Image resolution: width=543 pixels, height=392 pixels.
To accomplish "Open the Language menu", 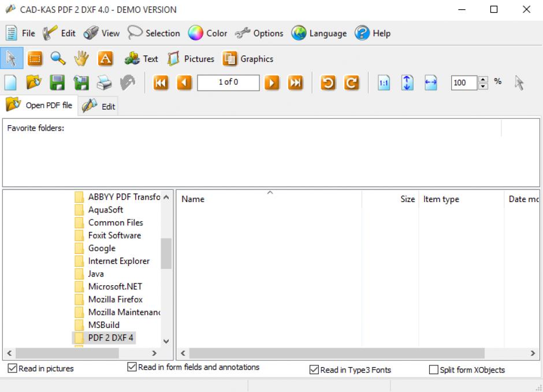I will [x=319, y=33].
